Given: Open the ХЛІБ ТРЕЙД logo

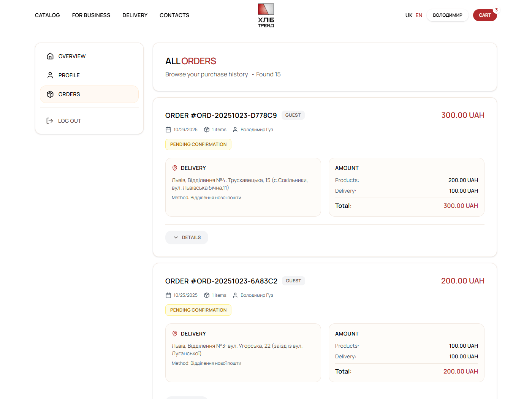Looking at the screenshot, I should [266, 15].
